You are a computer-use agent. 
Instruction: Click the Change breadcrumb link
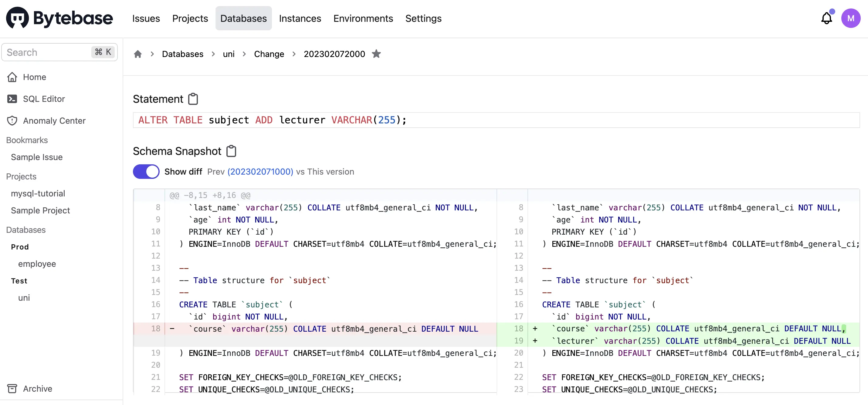269,54
